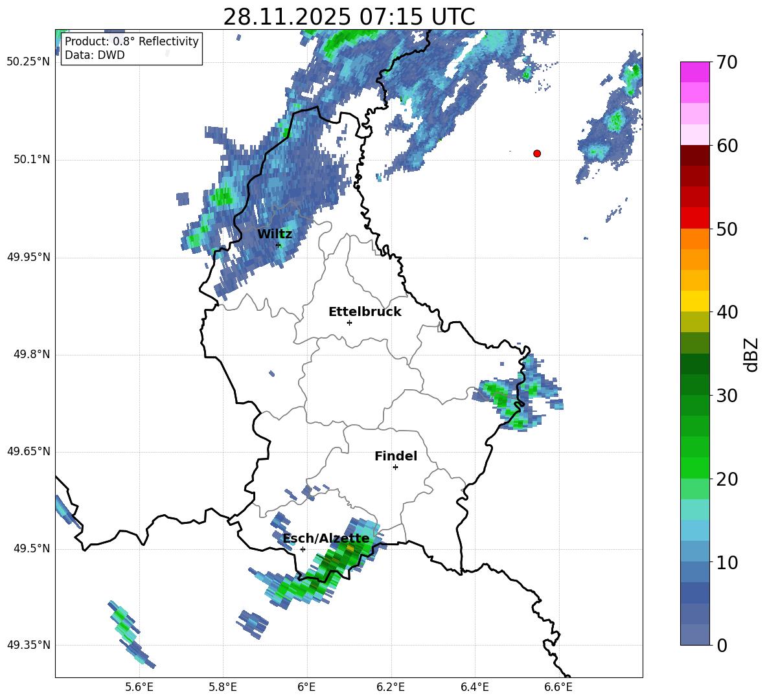Click the title 28.11.2025 07:15 UTC
767x700 pixels.
[x=349, y=17]
